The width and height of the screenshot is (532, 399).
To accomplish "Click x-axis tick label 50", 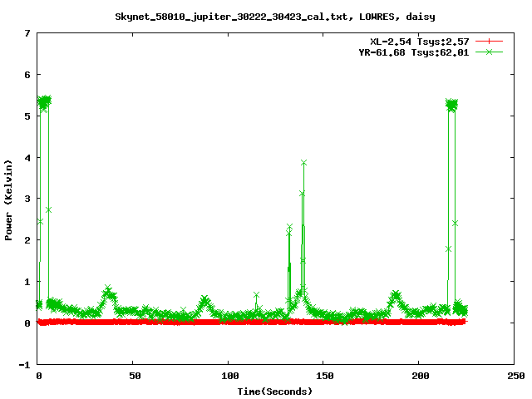I will (x=135, y=376).
